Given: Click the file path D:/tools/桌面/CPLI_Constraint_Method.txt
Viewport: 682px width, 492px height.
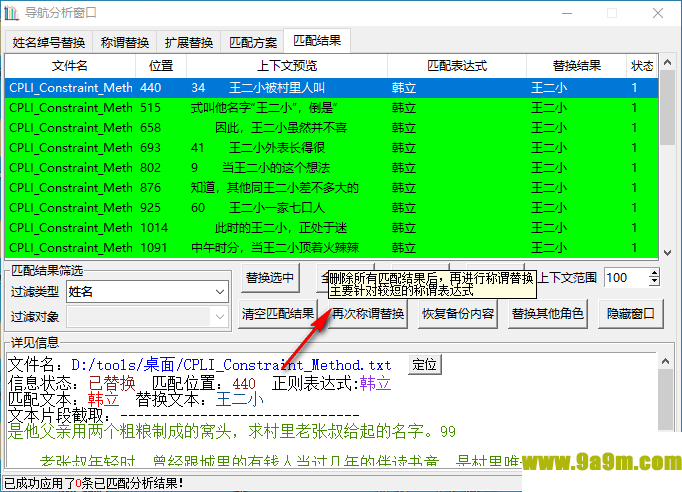Looking at the screenshot, I should coord(231,365).
